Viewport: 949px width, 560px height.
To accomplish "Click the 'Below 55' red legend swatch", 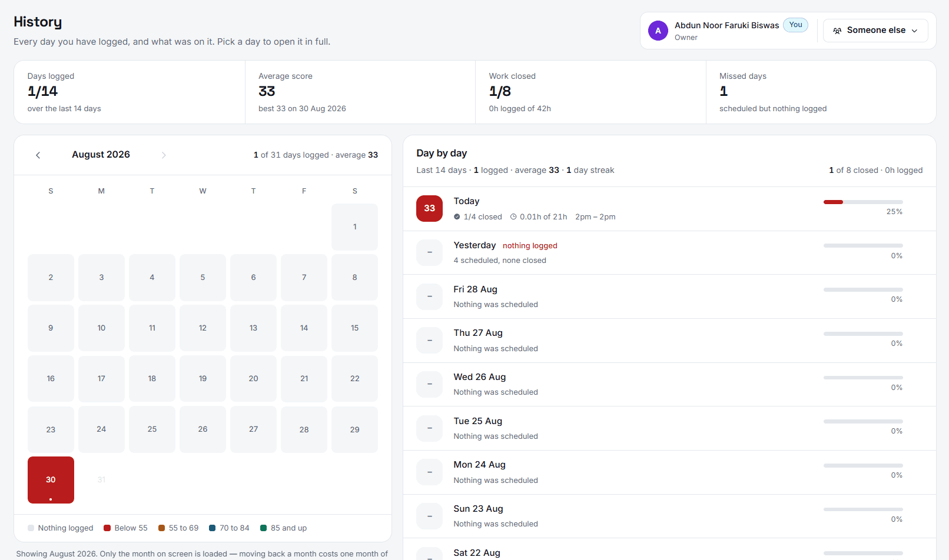I will pyautogui.click(x=107, y=528).
